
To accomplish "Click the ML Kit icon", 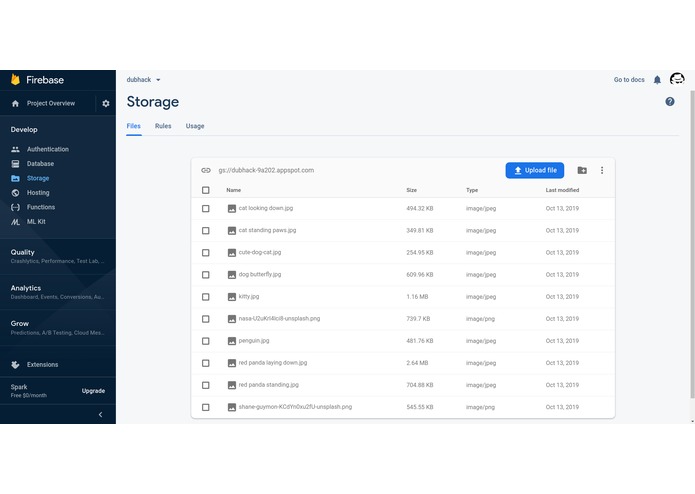I will (16, 222).
